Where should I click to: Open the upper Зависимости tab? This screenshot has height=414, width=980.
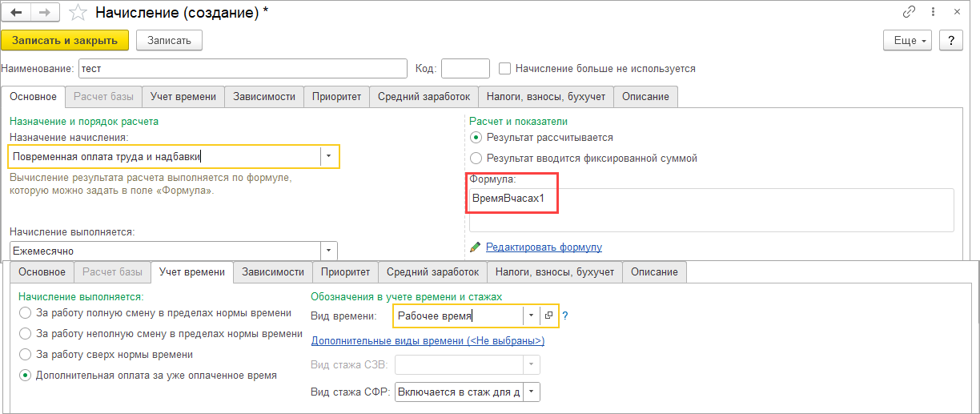(x=264, y=97)
